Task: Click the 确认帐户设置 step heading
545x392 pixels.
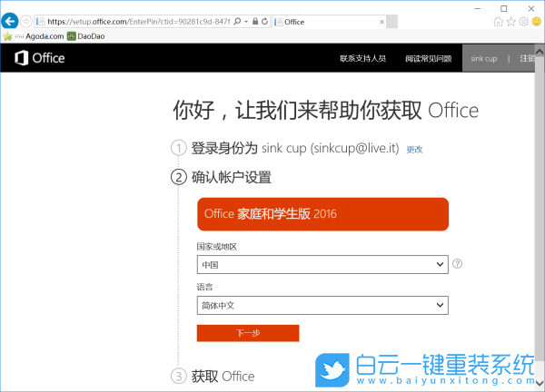Action: 231,178
